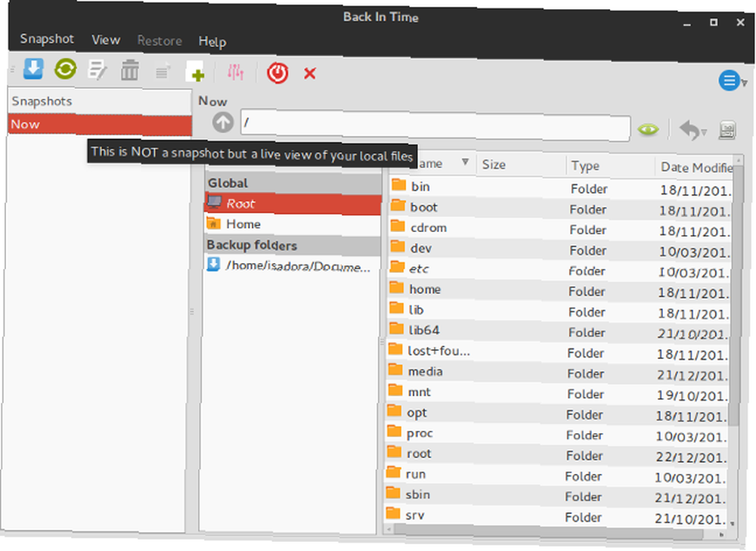The image size is (756, 551).
Task: Select the boot folder row
Action: 560,209
